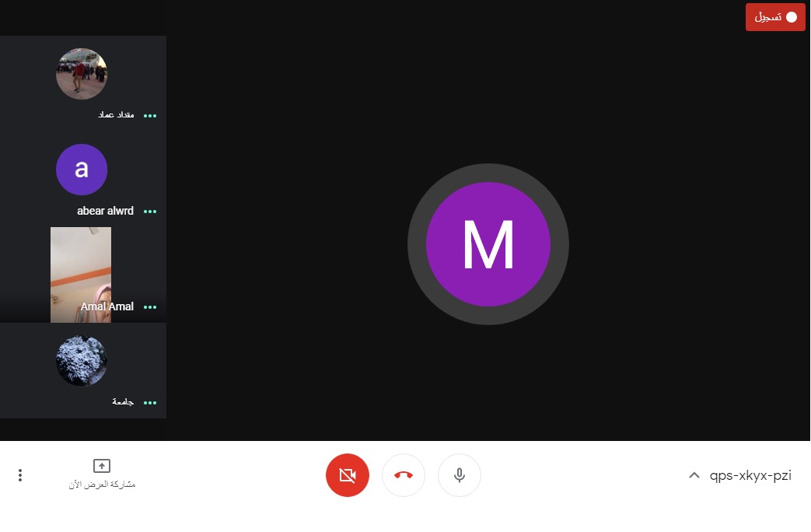Image resolution: width=811 pixels, height=532 pixels.
Task: Expand meeting details chevron arrow
Action: pos(694,475)
